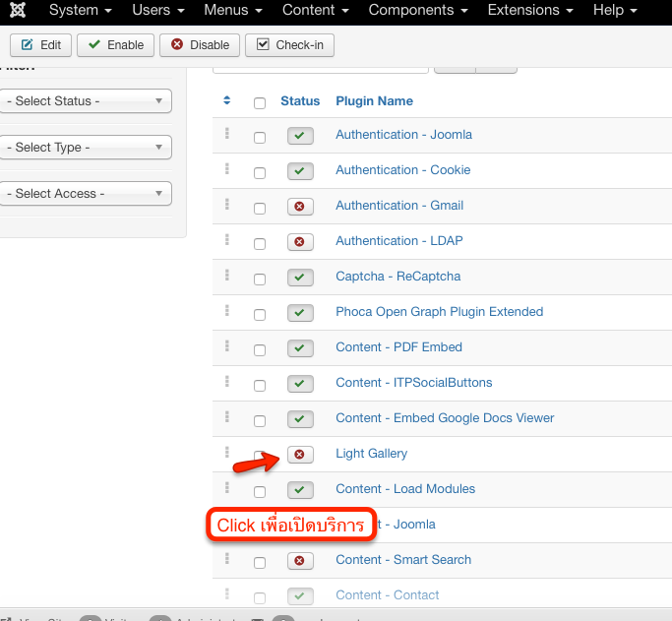Toggle status icon for Content - PDF Embed
672x621 pixels.
pyautogui.click(x=300, y=348)
